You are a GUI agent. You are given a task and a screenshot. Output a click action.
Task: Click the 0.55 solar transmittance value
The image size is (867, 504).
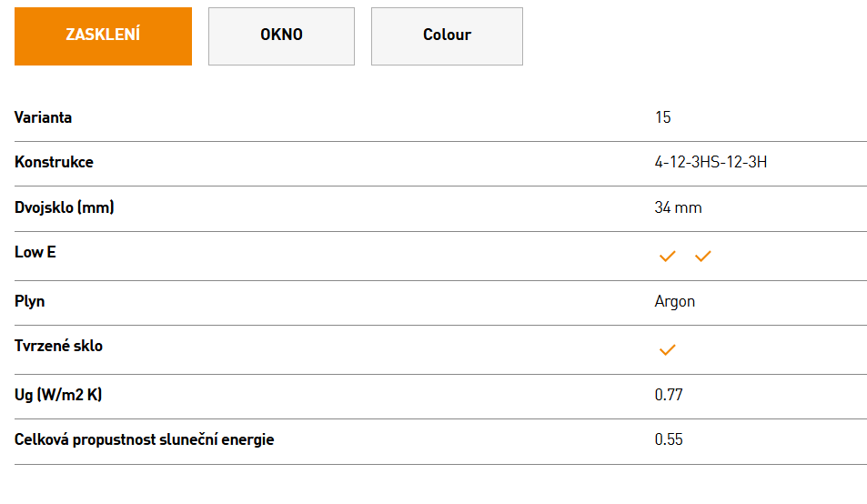coord(669,440)
